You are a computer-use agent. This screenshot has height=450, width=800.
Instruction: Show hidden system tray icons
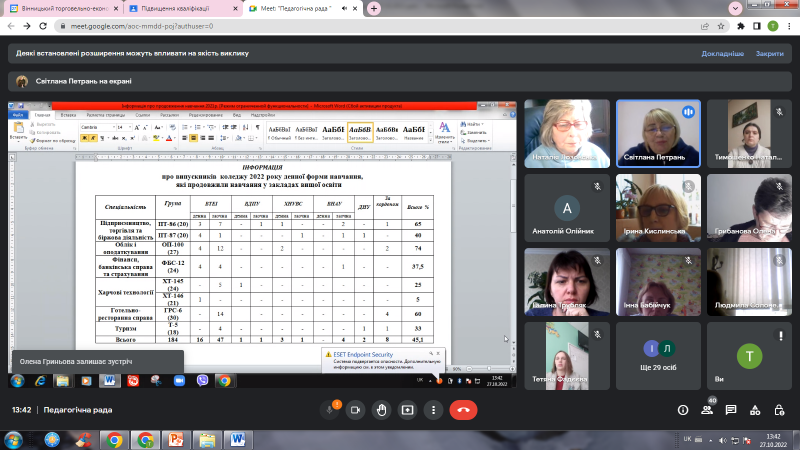click(711, 440)
